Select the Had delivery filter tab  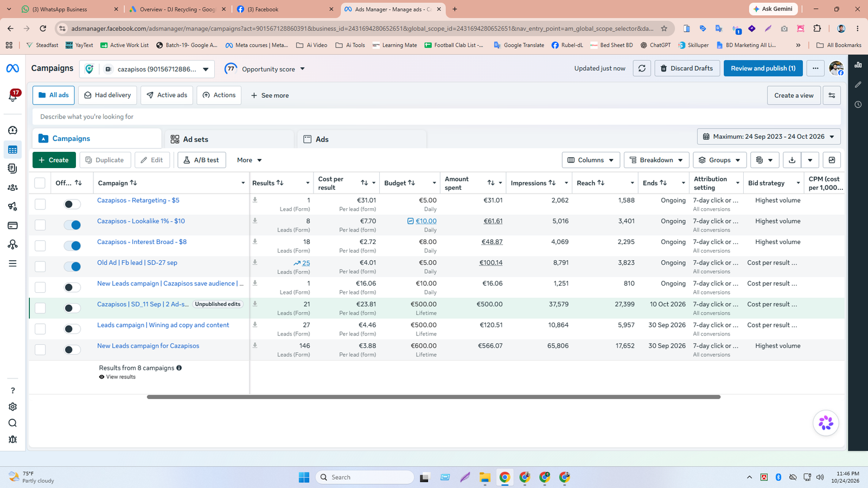coord(107,95)
